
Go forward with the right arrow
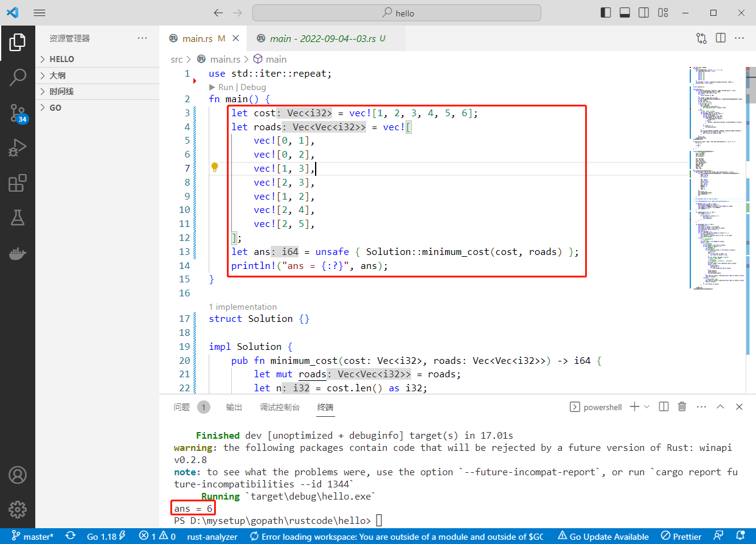pos(238,13)
